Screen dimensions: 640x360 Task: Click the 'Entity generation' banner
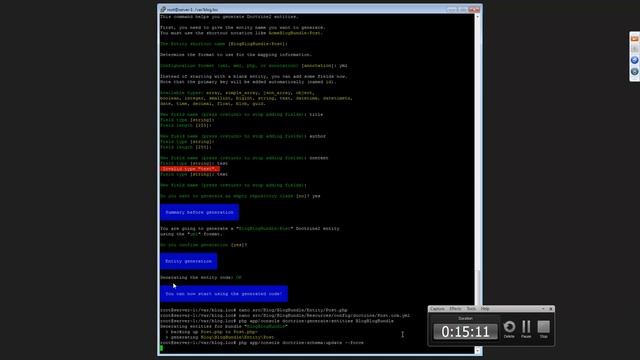(x=189, y=261)
